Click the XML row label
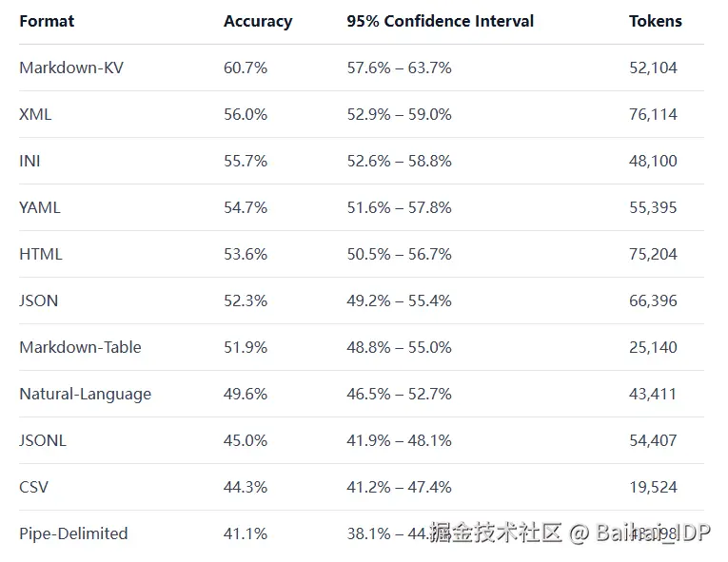Viewport: 728px width, 562px height. [x=35, y=114]
